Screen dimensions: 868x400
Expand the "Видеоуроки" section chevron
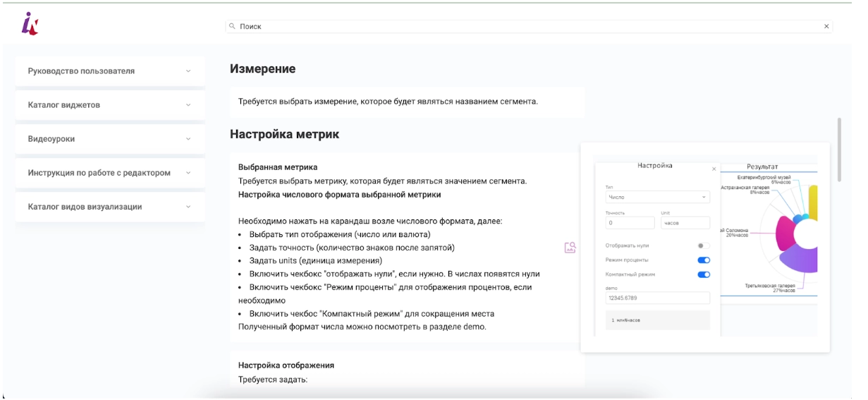tap(188, 139)
